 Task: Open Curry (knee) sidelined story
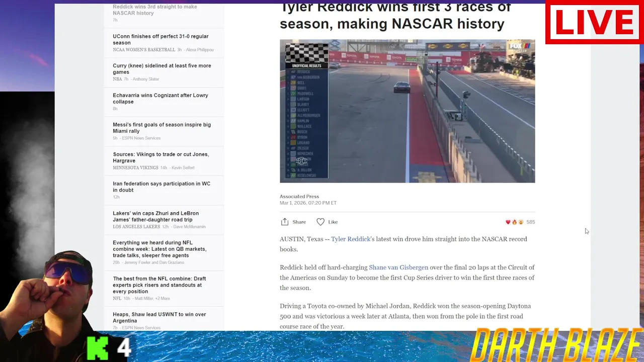(162, 69)
